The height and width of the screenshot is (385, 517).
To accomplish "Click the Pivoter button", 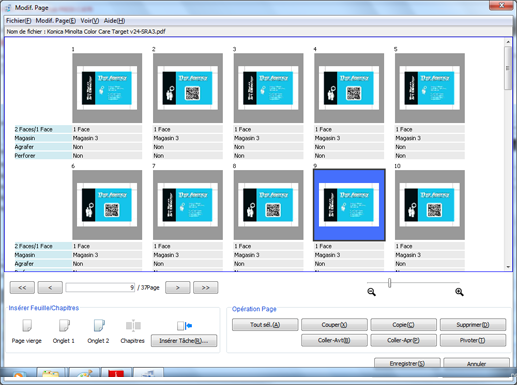I will click(473, 340).
